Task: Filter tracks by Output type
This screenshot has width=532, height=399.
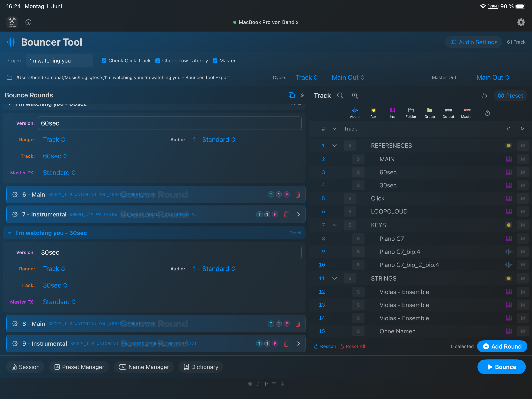Action: click(x=448, y=113)
